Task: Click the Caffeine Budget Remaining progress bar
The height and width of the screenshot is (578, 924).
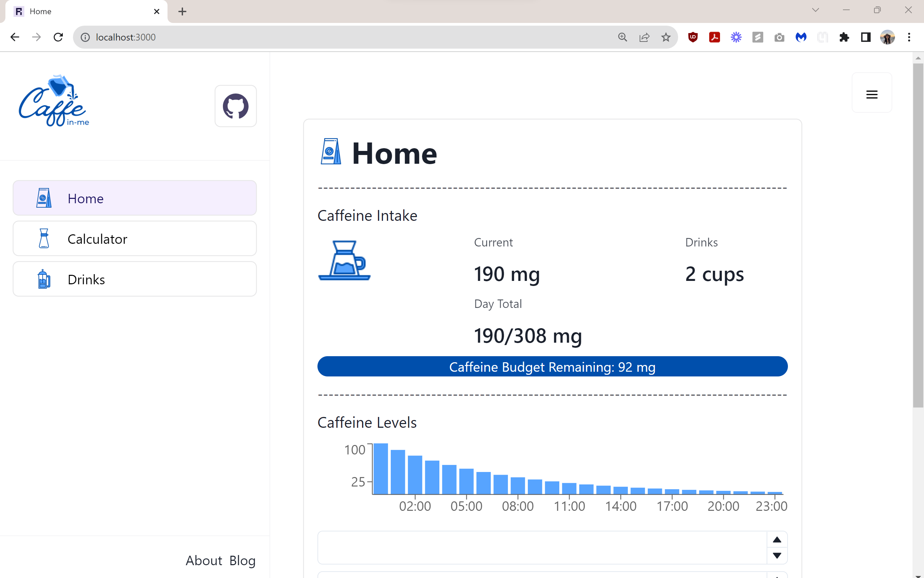Action: tap(552, 366)
